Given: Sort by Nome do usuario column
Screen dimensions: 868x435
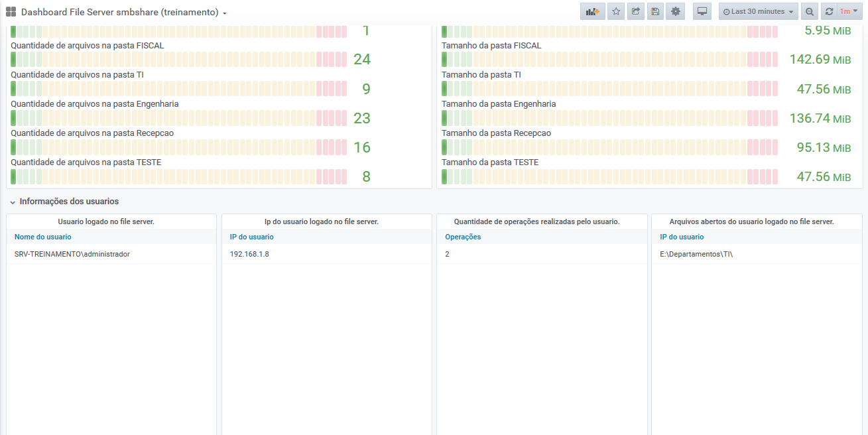Looking at the screenshot, I should coord(43,237).
